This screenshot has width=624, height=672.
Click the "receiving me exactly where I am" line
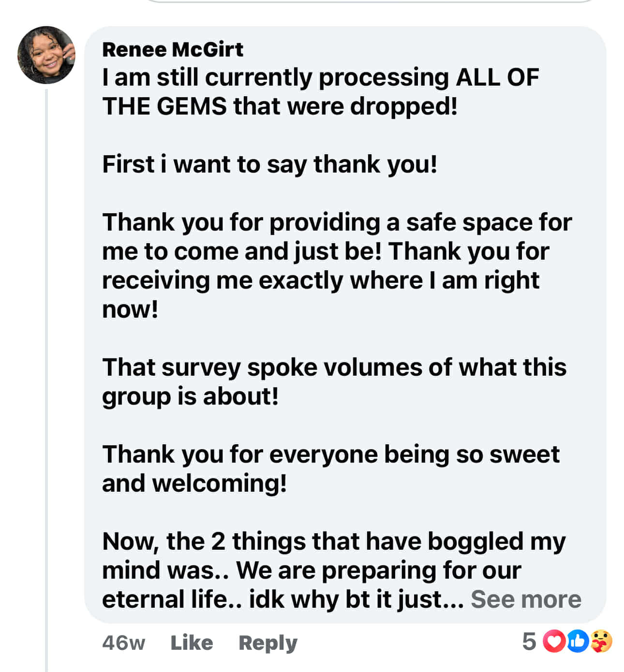pyautogui.click(x=320, y=280)
